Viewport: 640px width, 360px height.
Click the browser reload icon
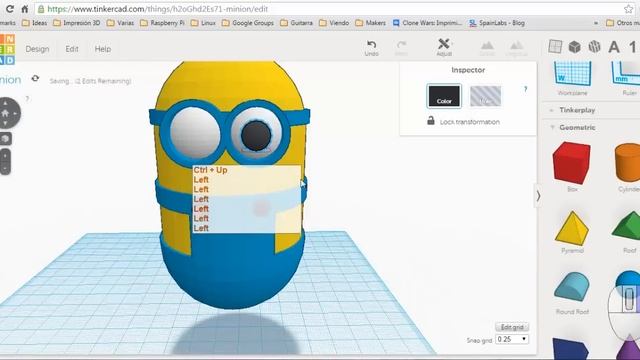point(10,9)
